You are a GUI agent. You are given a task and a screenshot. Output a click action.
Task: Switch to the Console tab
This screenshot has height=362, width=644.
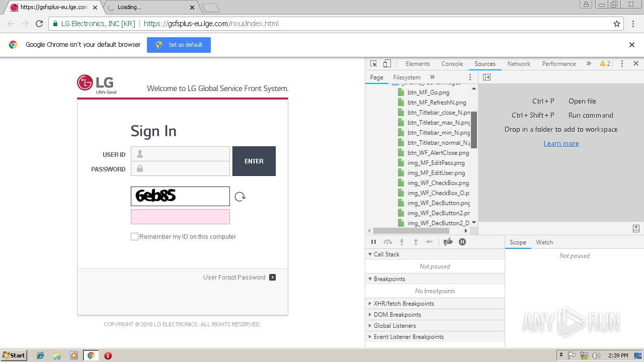452,64
